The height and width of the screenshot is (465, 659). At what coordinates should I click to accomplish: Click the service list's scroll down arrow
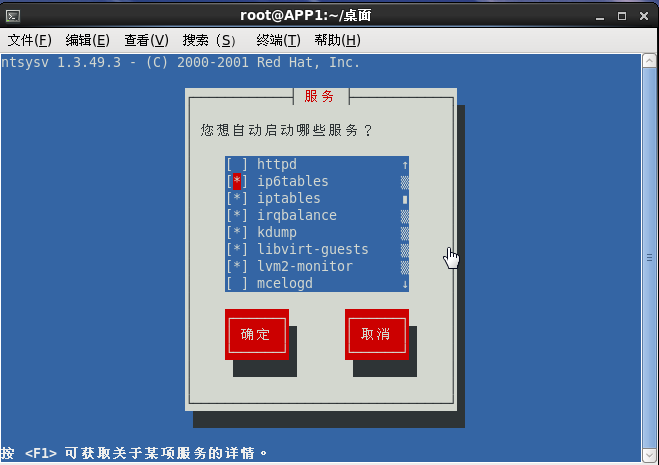(x=405, y=284)
